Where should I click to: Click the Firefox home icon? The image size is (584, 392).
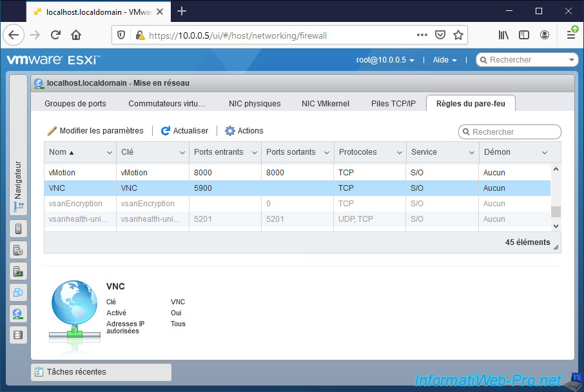[x=76, y=35]
